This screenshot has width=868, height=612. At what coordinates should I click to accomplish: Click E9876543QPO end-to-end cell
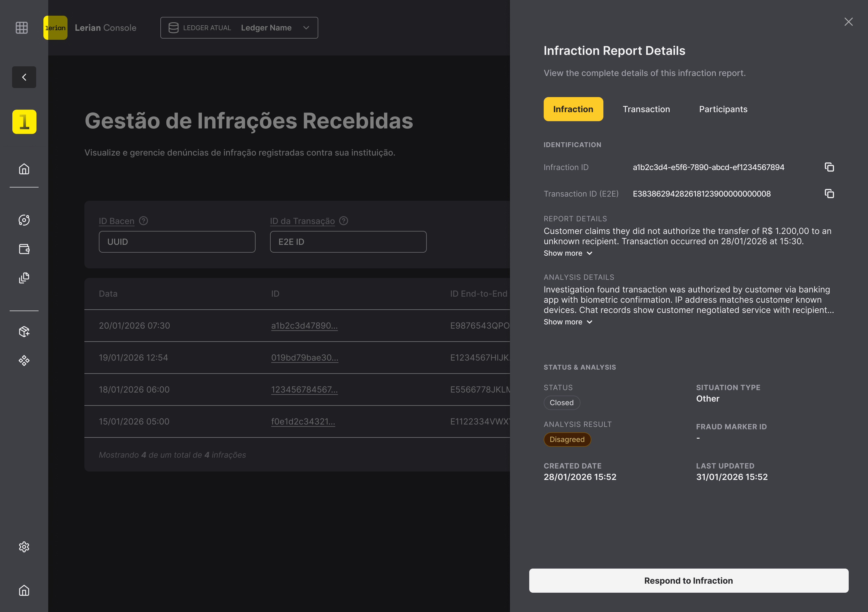coord(480,326)
